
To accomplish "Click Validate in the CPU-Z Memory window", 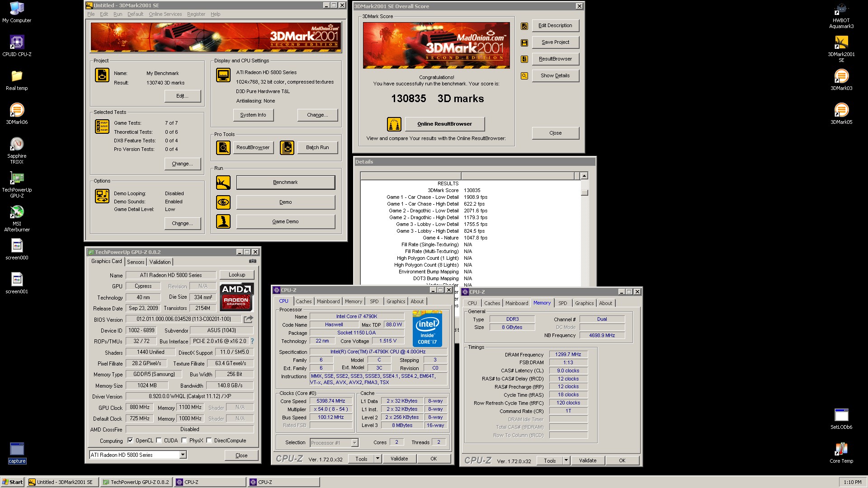I will [x=588, y=460].
